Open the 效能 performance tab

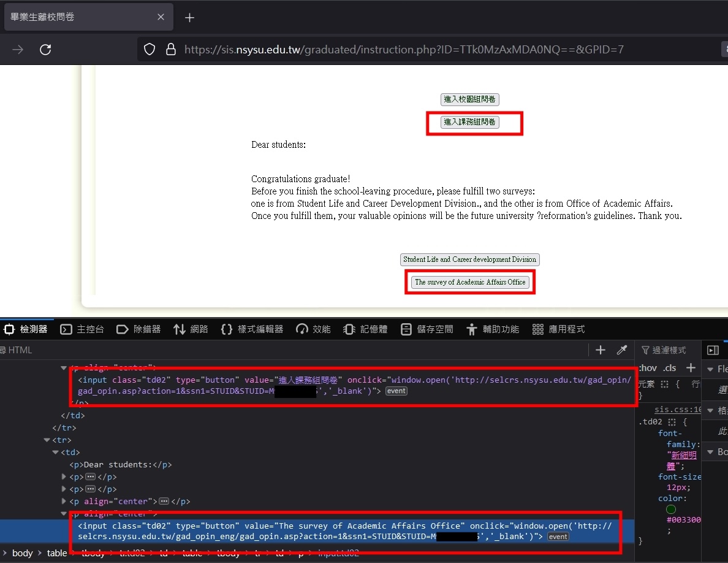click(x=313, y=329)
